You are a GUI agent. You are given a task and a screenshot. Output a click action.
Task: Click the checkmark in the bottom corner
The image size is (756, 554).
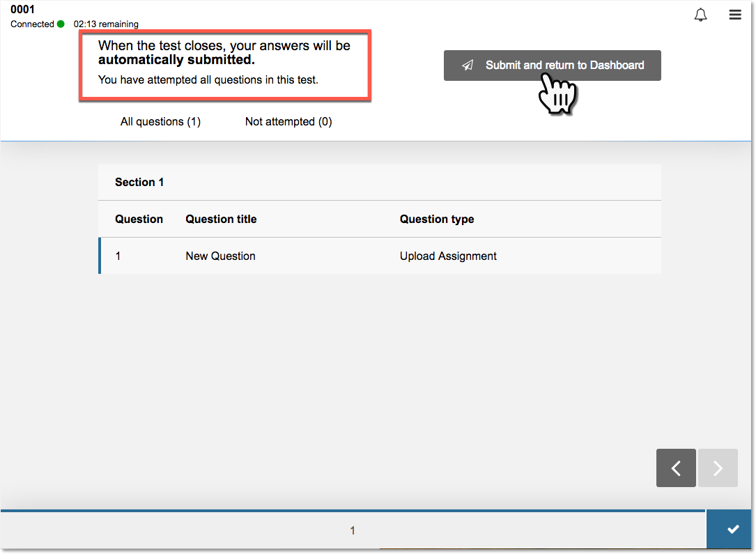732,530
